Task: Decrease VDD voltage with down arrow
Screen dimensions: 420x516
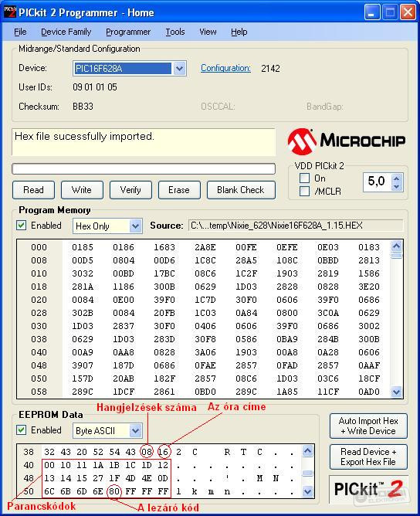Action: 397,187
